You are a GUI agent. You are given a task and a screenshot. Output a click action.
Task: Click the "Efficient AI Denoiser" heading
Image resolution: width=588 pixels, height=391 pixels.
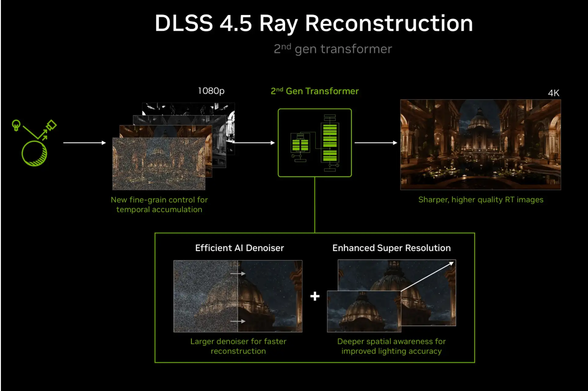240,248
